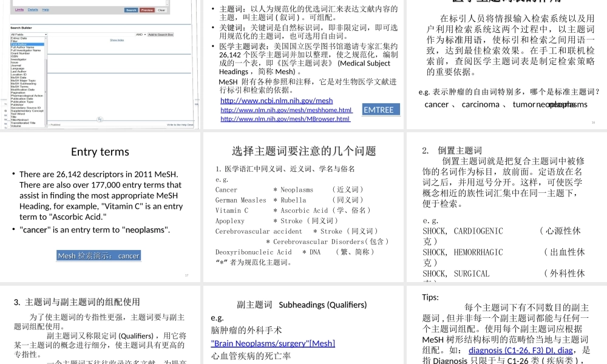Click the red Preview button
607x364 pixels.
(x=146, y=10)
